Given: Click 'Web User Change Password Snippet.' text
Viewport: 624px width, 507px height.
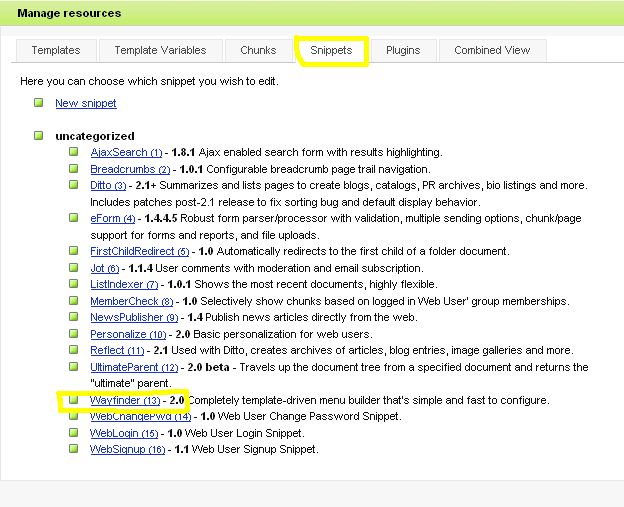Looking at the screenshot, I should [x=310, y=416].
